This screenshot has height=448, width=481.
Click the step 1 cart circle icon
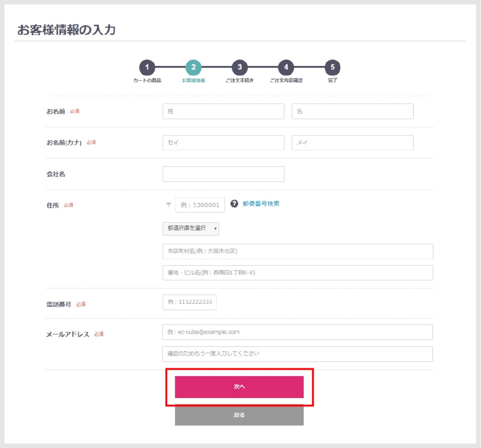point(147,67)
